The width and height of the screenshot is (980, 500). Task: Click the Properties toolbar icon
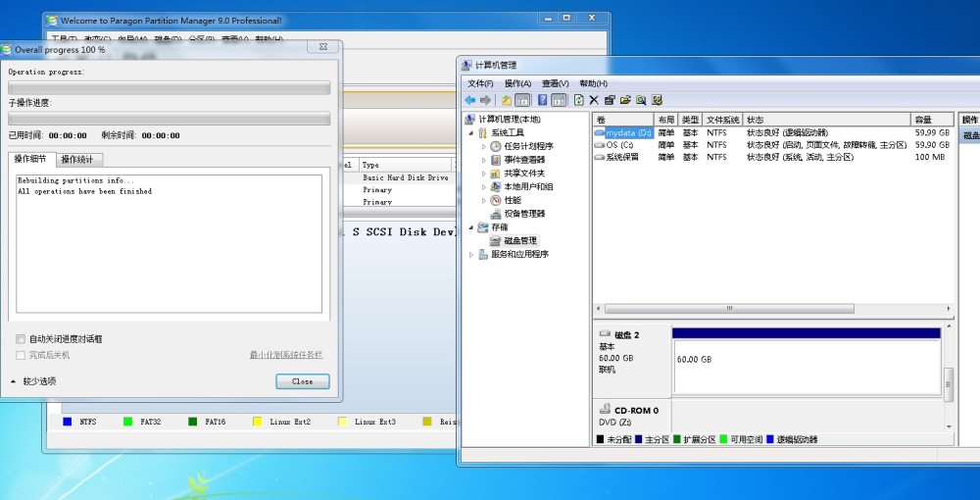pos(610,100)
